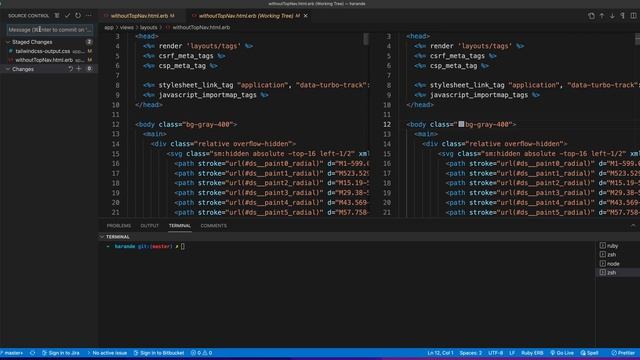Click Sign in to Bitbucket
This screenshot has width=640, height=360.
159,353
